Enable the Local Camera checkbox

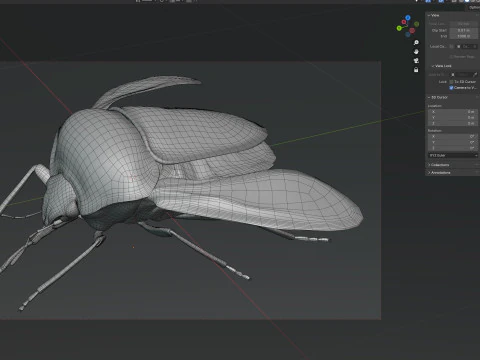tap(451, 46)
